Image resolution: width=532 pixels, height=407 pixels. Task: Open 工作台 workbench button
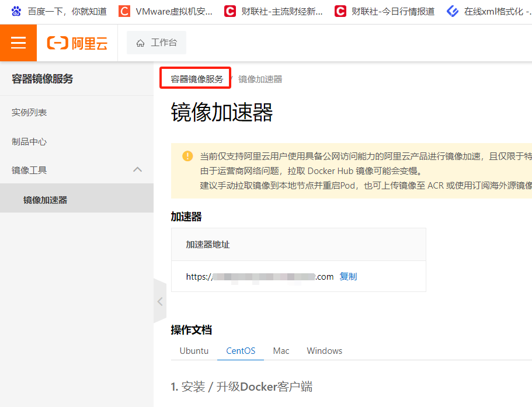tap(157, 43)
